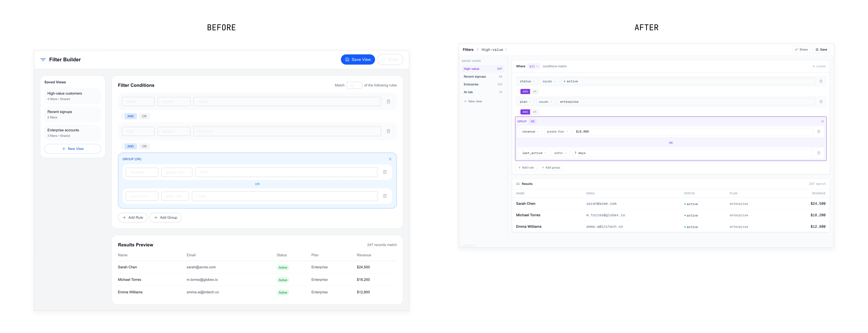Delete the plan equals enterprise rule in AFTER
The width and height of the screenshot is (868, 333).
point(821,102)
